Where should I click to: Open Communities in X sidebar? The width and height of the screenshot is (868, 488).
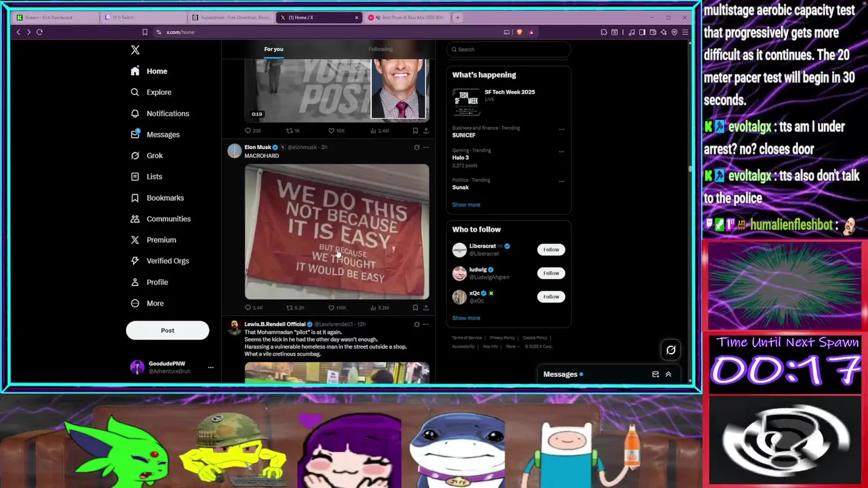(x=161, y=219)
